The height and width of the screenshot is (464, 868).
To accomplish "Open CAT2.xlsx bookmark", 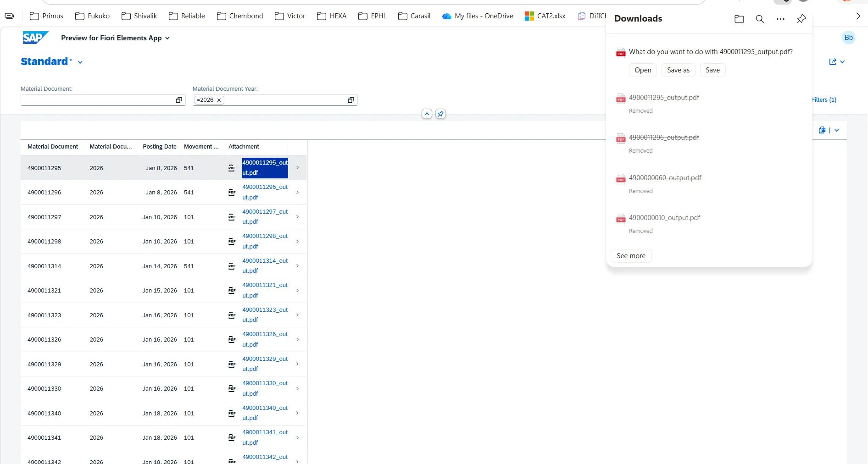I will point(545,16).
